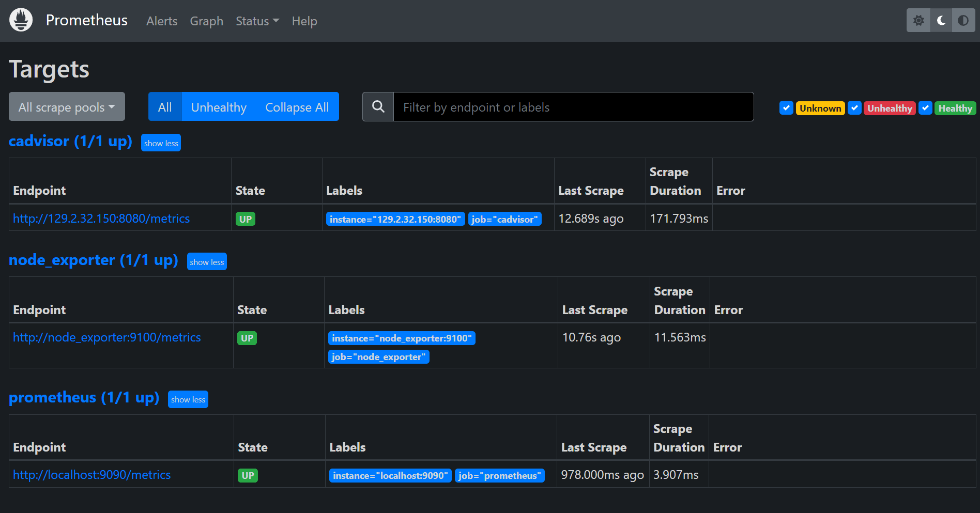Open the All scrape pools dropdown
The image size is (980, 513).
click(x=67, y=107)
